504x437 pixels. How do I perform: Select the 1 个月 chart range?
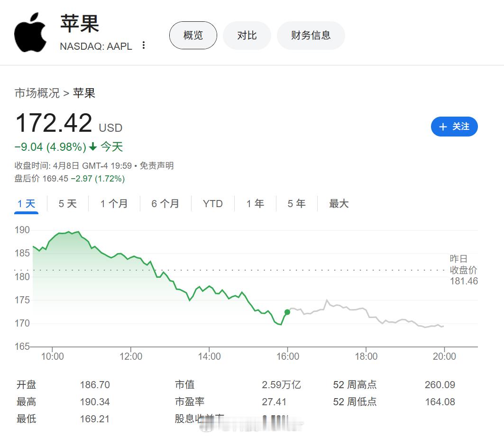(114, 204)
